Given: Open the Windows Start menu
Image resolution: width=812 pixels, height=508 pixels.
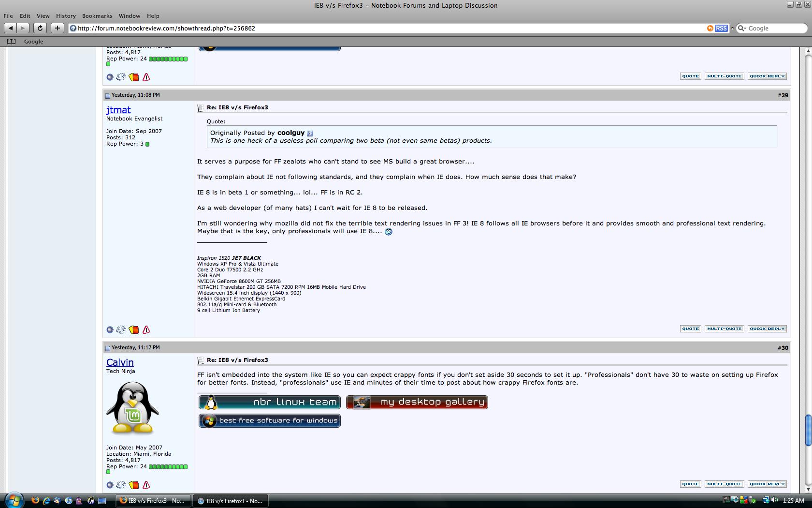Looking at the screenshot, I should 14,500.
